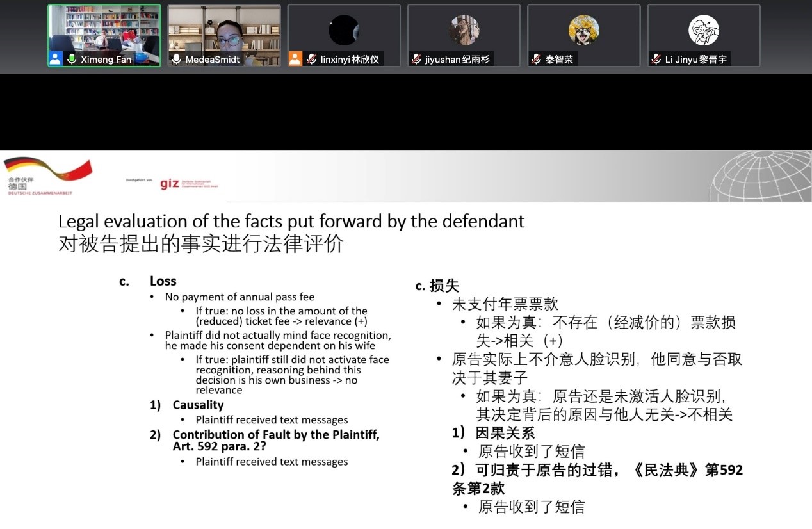Image resolution: width=812 pixels, height=529 pixels.
Task: Click linxinyi's black profile avatar
Action: (344, 30)
